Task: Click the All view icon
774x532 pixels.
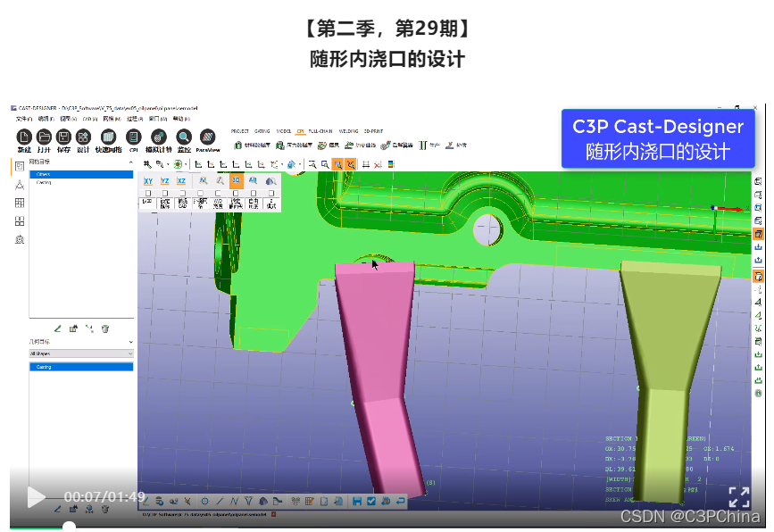Action: [253, 180]
